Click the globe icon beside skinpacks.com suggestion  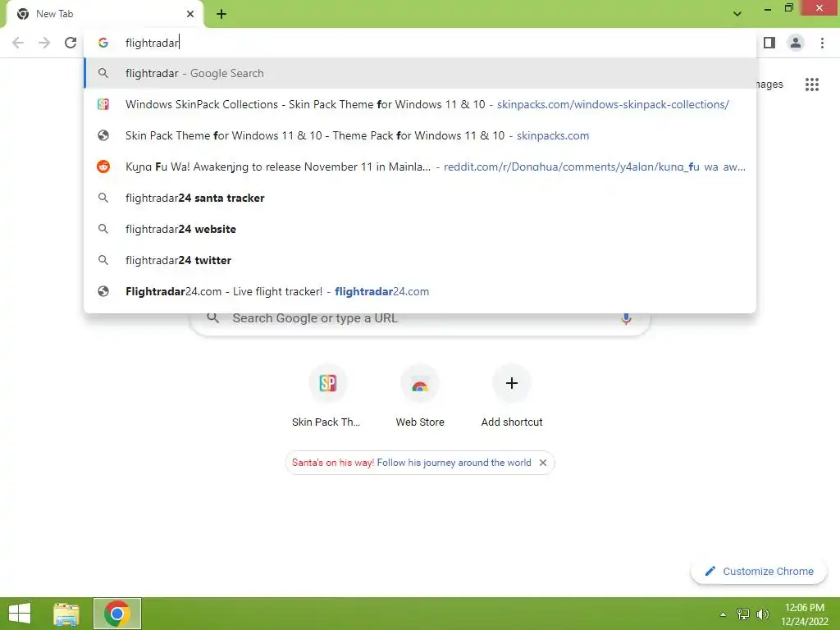(103, 135)
